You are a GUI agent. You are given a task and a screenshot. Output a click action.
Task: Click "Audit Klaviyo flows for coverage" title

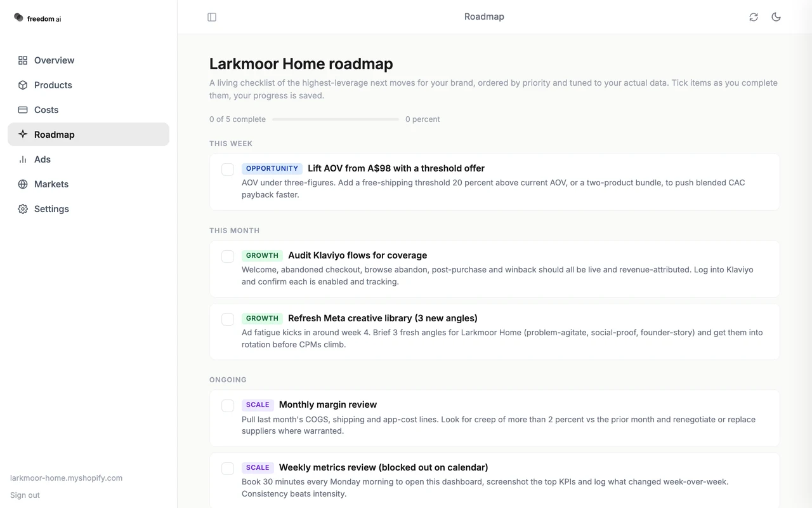tap(358, 255)
